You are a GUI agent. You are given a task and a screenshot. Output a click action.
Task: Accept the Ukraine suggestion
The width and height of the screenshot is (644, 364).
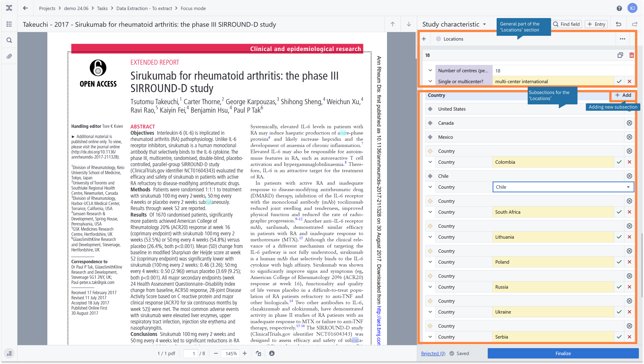619,312
